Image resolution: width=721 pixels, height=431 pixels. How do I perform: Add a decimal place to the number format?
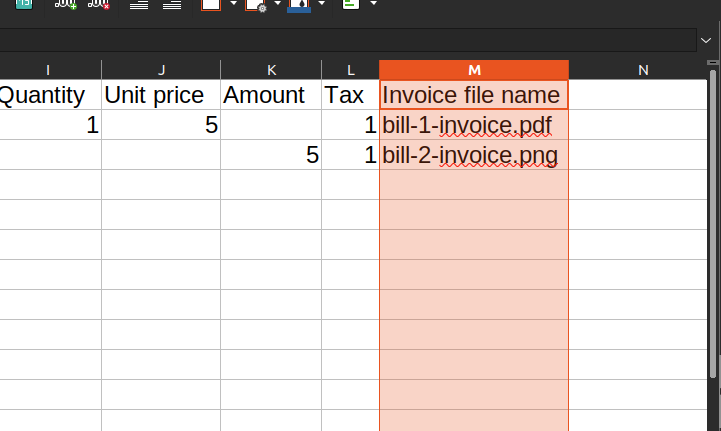[66, 4]
